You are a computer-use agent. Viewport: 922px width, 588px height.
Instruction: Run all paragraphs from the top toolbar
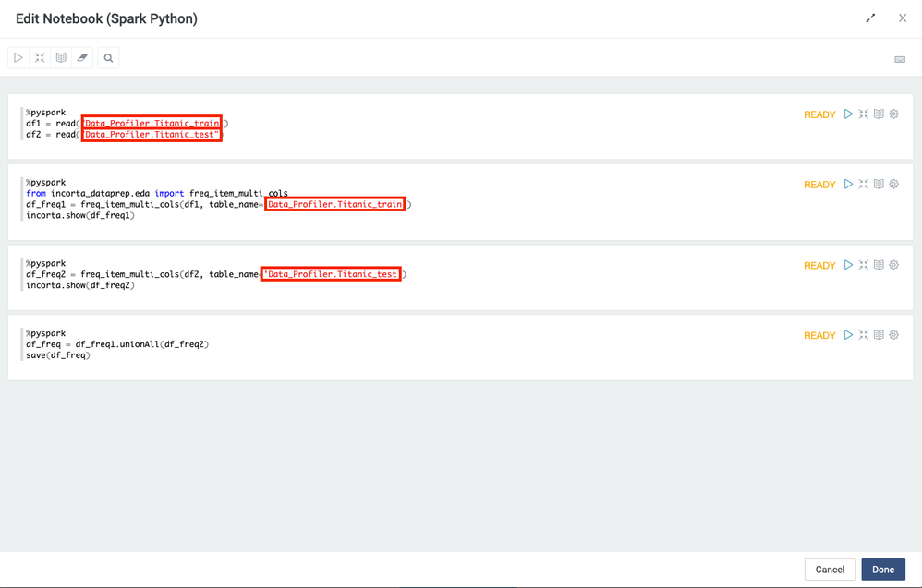point(18,58)
